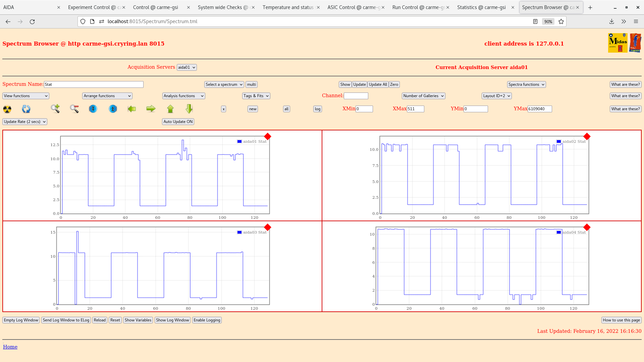Click the Update All button
Viewport: 644px width, 362px height.
click(378, 84)
